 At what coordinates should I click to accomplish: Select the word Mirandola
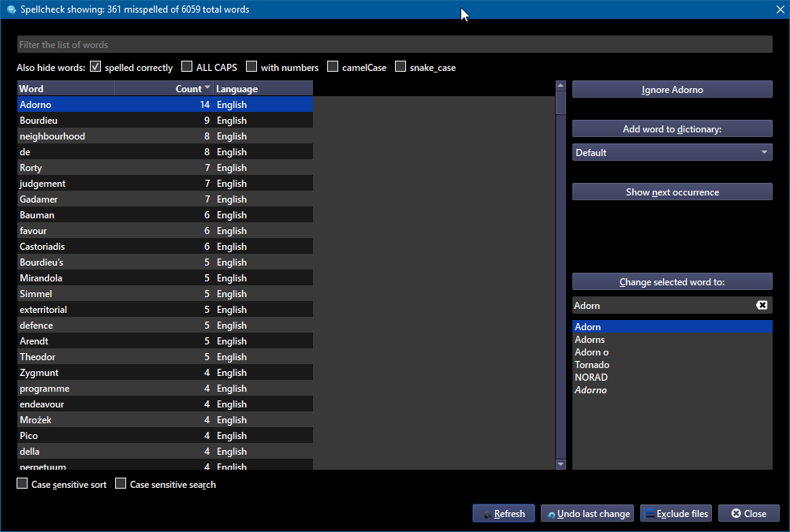coord(166,277)
